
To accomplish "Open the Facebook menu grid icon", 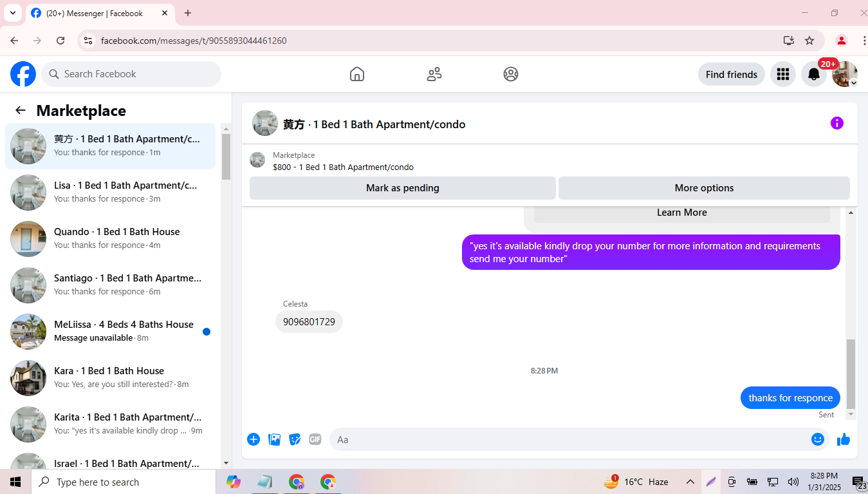I will pyautogui.click(x=783, y=74).
